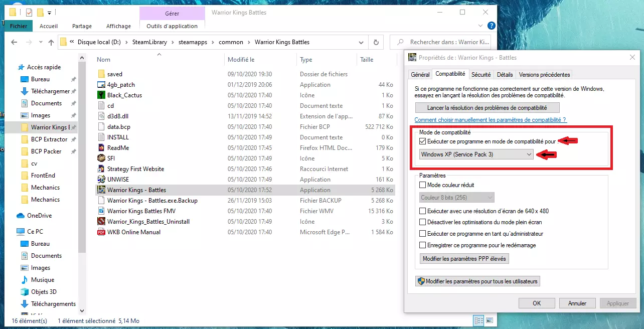Enable 640 x 480 screen resolution checkbox
Screen dimensions: 644x329
click(x=422, y=211)
